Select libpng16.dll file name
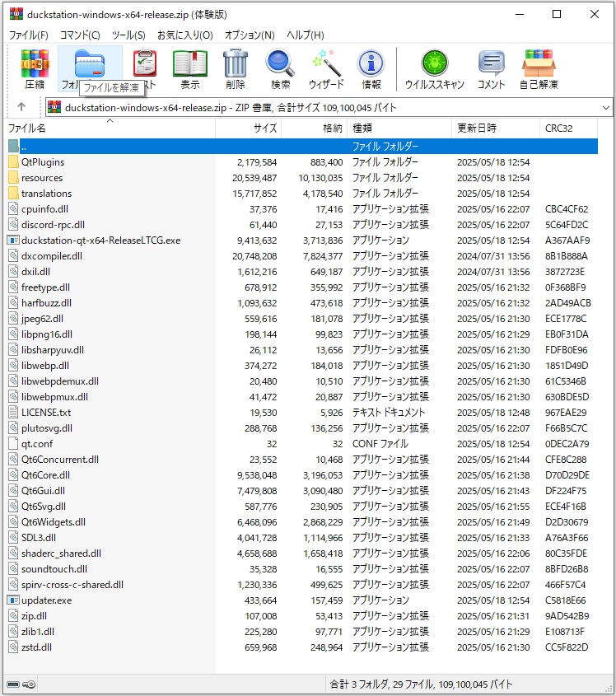616x696 pixels. (47, 334)
